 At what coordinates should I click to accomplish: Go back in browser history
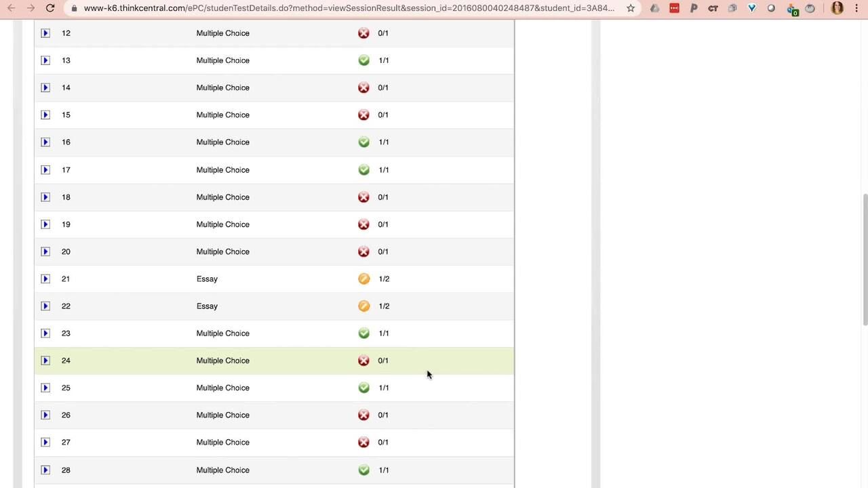tap(12, 8)
